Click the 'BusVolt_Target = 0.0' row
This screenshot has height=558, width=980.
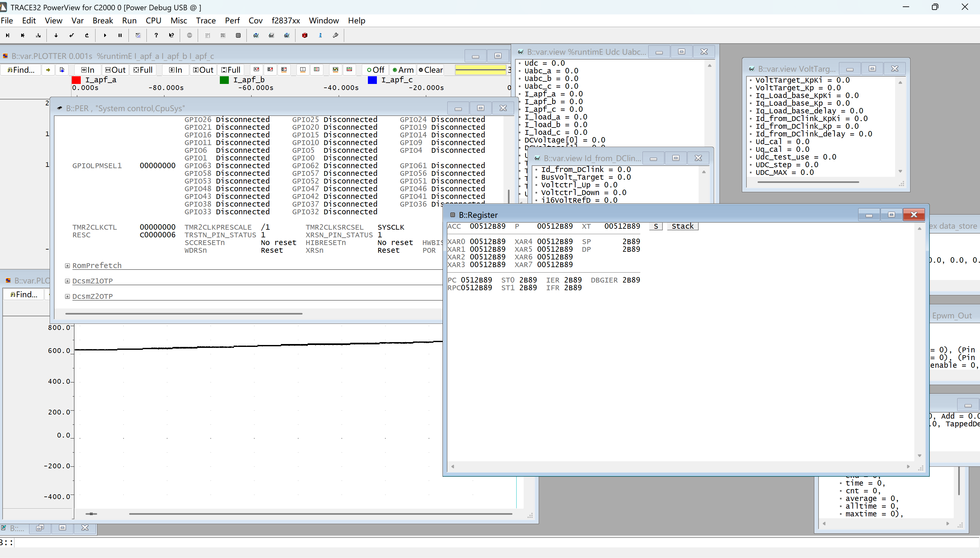586,177
